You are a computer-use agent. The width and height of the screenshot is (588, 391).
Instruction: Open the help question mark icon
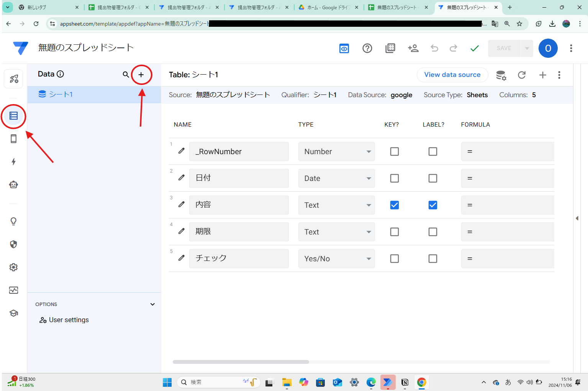coord(367,48)
